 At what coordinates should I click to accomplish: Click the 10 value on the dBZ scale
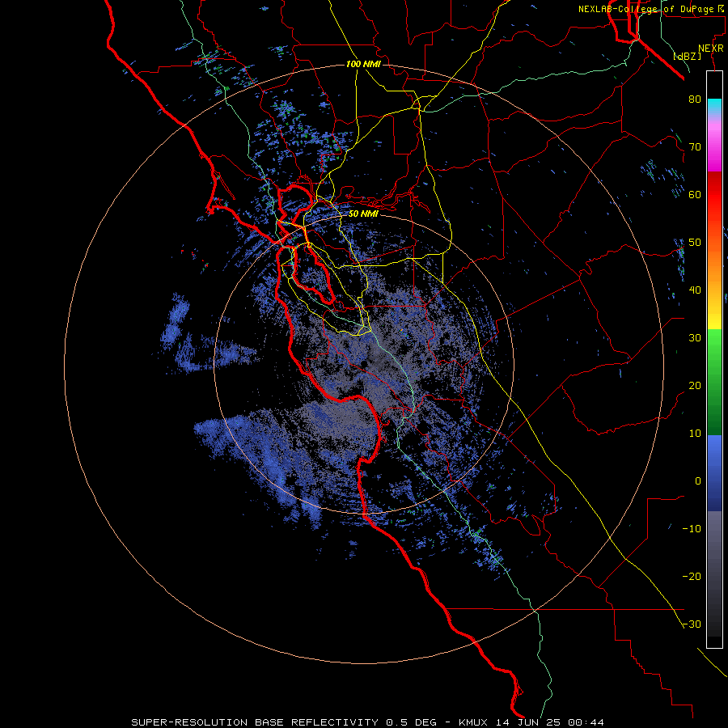(695, 434)
